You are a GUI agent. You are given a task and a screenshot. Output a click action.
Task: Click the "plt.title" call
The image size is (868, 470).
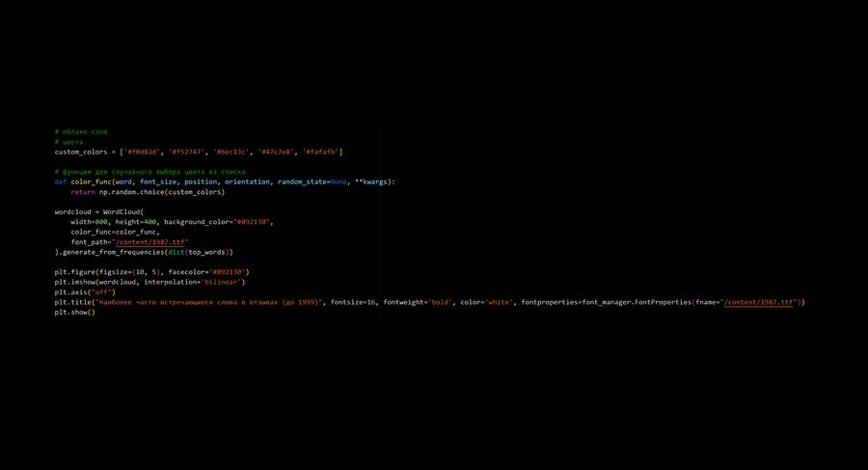click(x=72, y=303)
